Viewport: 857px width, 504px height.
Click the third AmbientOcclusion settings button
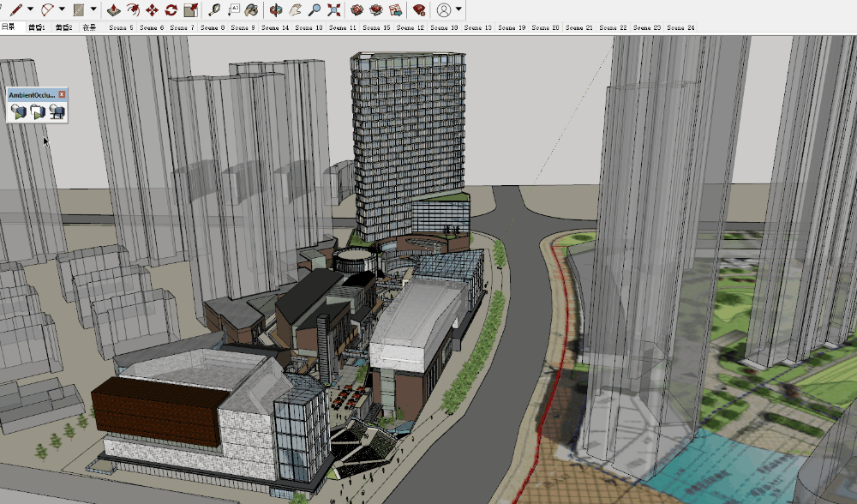pyautogui.click(x=57, y=111)
